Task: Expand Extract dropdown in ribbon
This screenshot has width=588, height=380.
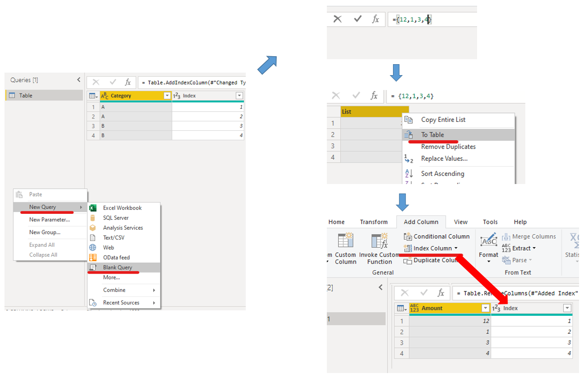Action: coord(534,248)
